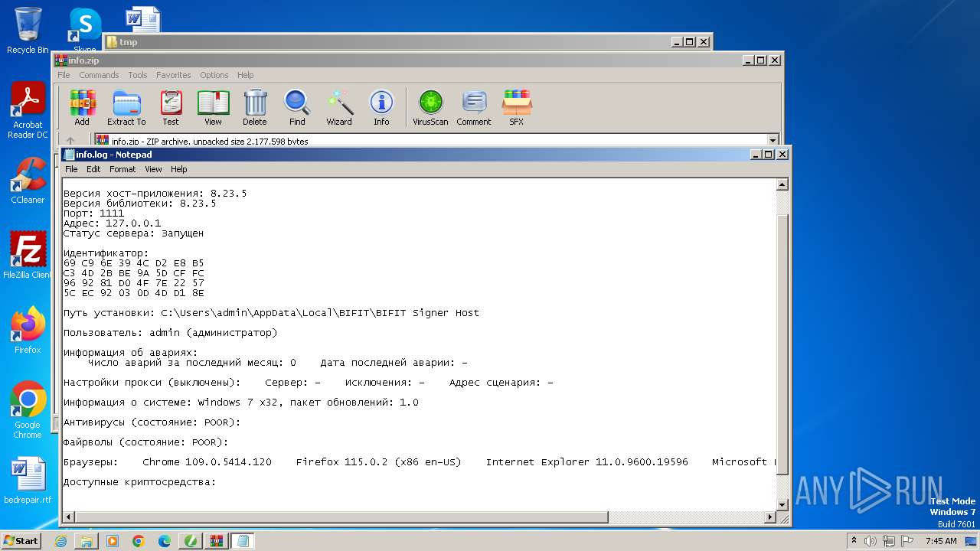
Task: Click the Notepad horizontal scrollbar thumb
Action: pyautogui.click(x=341, y=517)
